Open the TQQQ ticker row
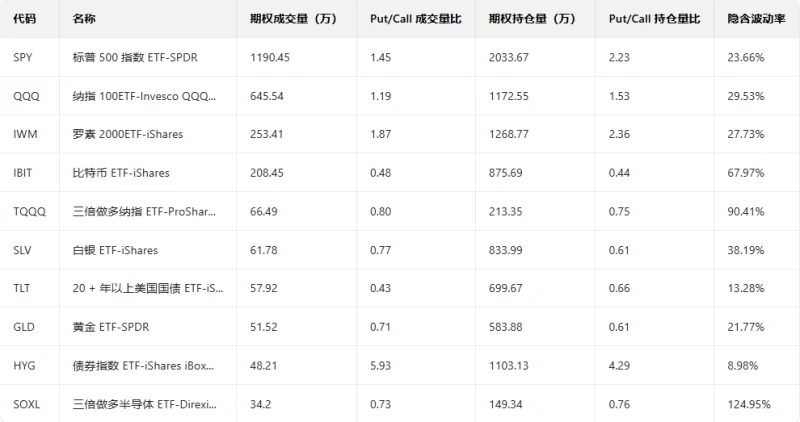Image resolution: width=800 pixels, height=422 pixels. [28, 211]
